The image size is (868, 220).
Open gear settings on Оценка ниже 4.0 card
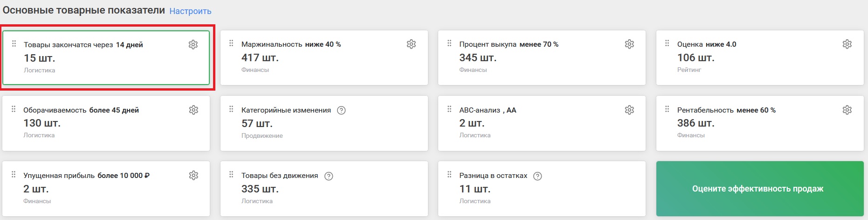[847, 44]
